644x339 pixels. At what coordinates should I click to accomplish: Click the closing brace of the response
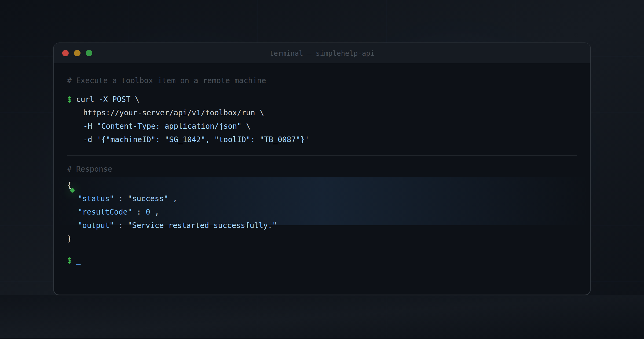tap(69, 239)
